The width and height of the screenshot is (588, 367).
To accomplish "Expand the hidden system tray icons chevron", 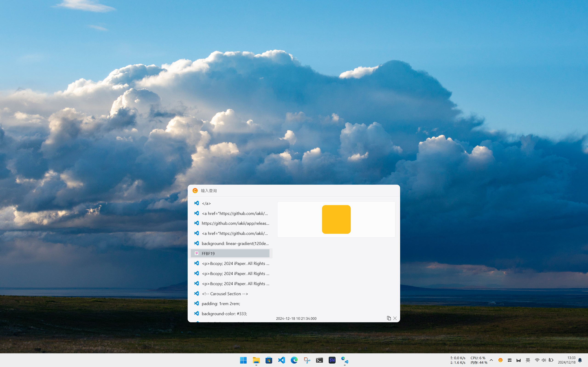I will pos(491,360).
